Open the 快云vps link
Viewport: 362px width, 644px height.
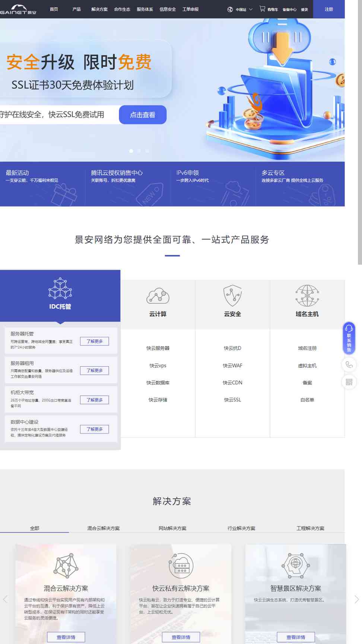pos(158,366)
